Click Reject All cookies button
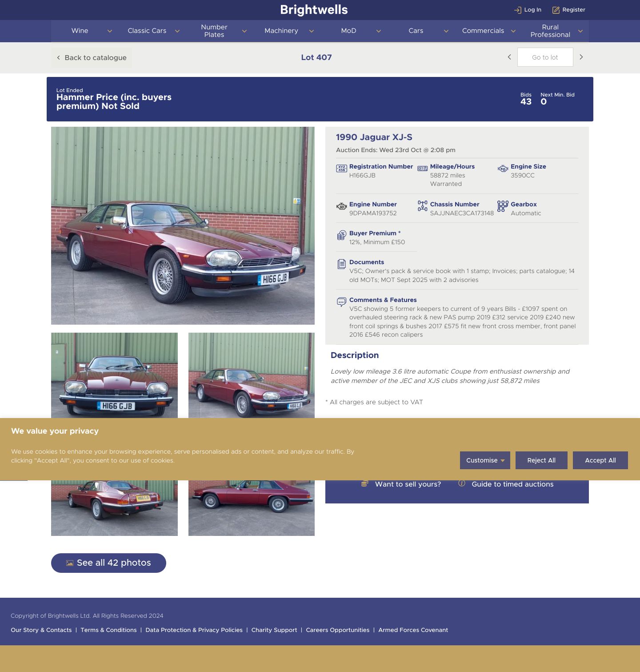 coord(541,460)
